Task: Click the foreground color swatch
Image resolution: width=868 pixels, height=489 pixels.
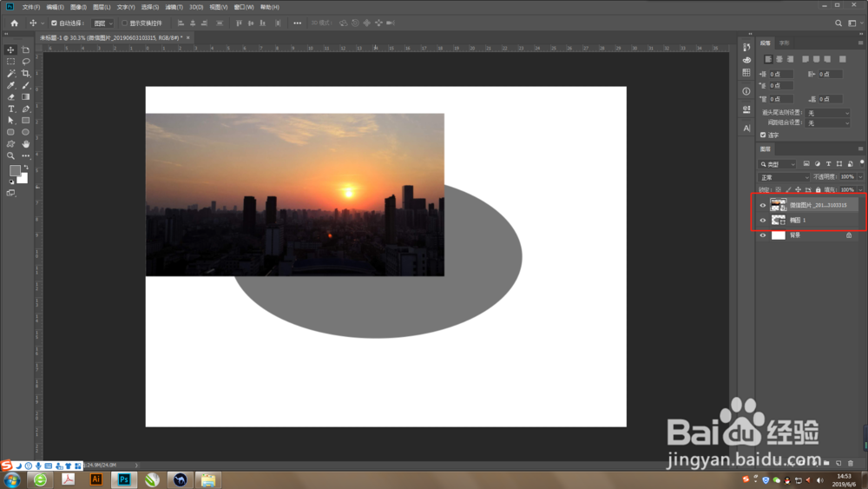Action: point(15,170)
